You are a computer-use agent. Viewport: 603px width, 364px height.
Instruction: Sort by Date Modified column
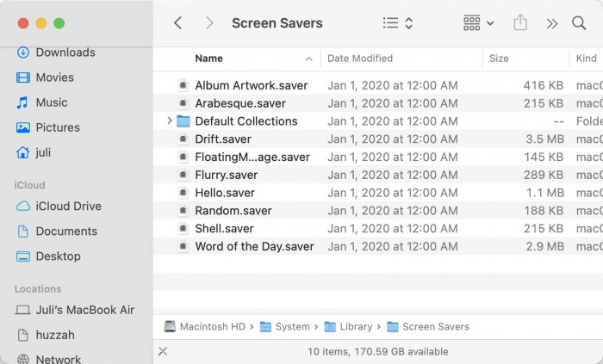click(360, 59)
